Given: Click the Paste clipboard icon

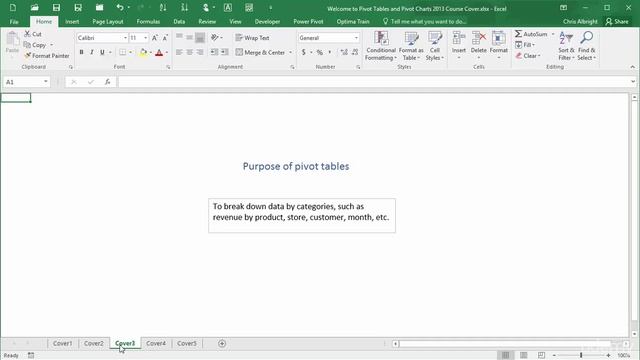Looking at the screenshot, I should click(x=12, y=40).
